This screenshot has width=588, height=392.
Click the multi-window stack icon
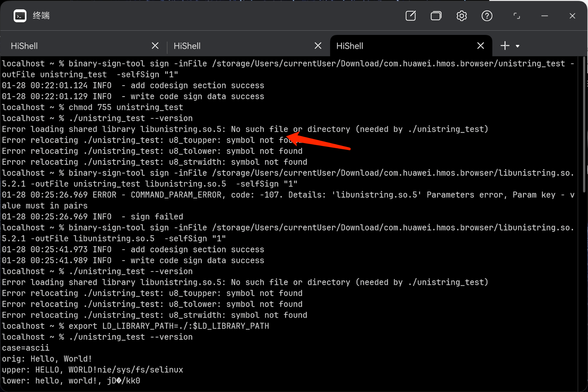click(x=436, y=16)
